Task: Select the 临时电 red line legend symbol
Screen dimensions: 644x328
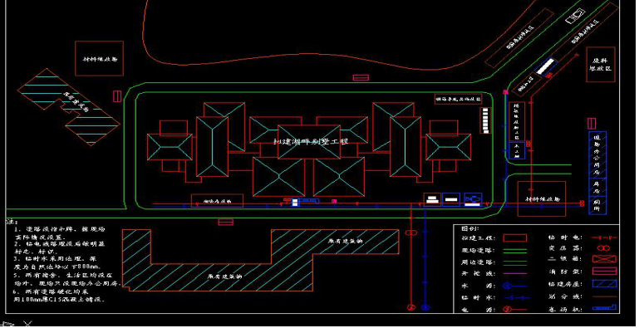Action: (604, 237)
